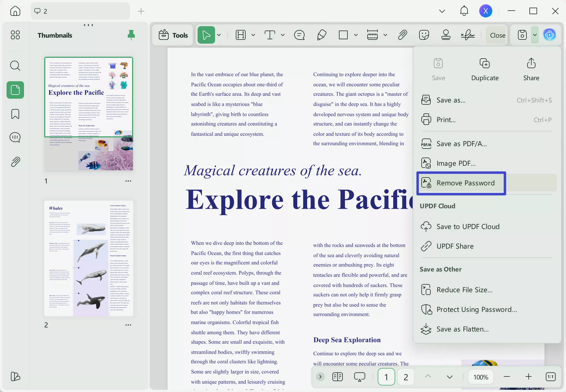
Task: Open the UPDF AI assistant icon
Action: 549,35
